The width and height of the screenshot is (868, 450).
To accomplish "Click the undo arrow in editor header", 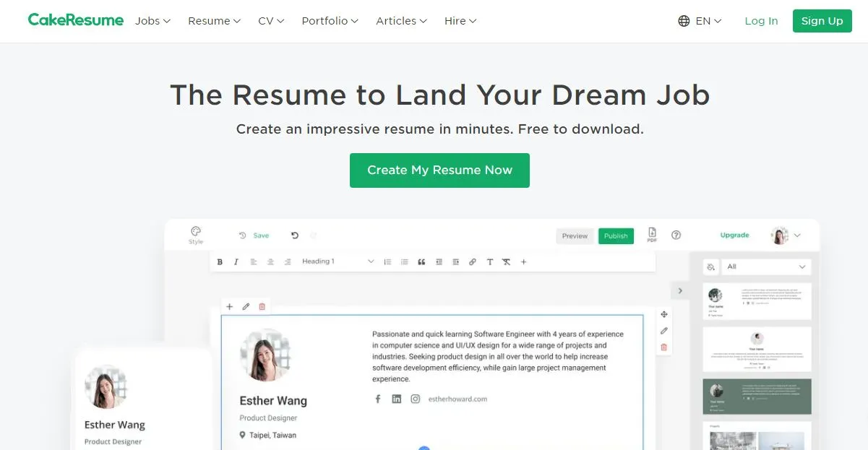I will point(295,235).
